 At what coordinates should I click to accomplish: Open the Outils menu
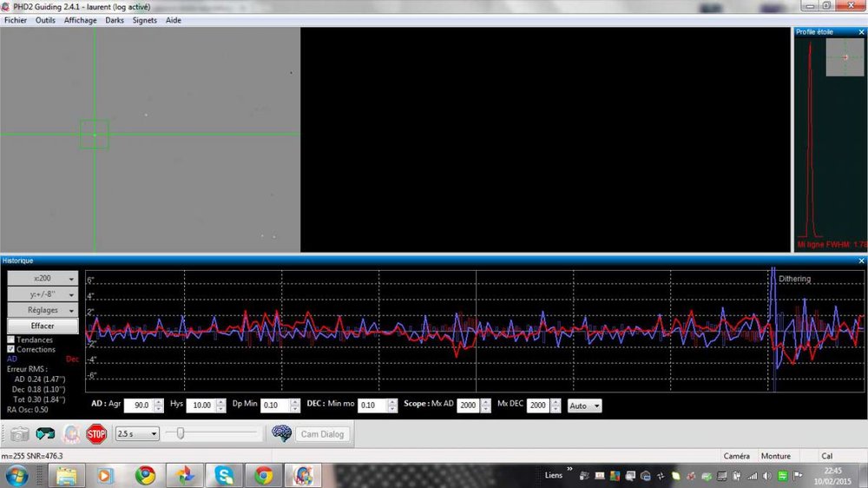pyautogui.click(x=45, y=21)
